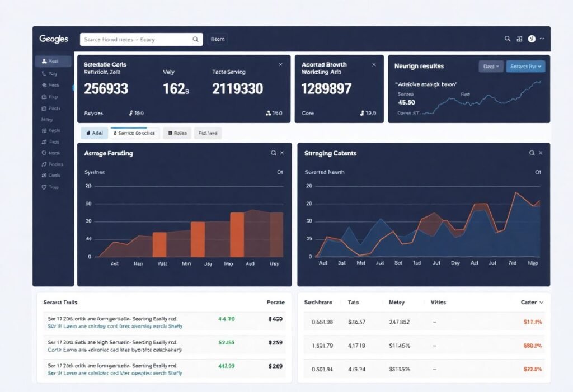Click the magnifier icon in the Arrrage Ferating chart
Image resolution: width=573 pixels, height=392 pixels.
click(273, 153)
